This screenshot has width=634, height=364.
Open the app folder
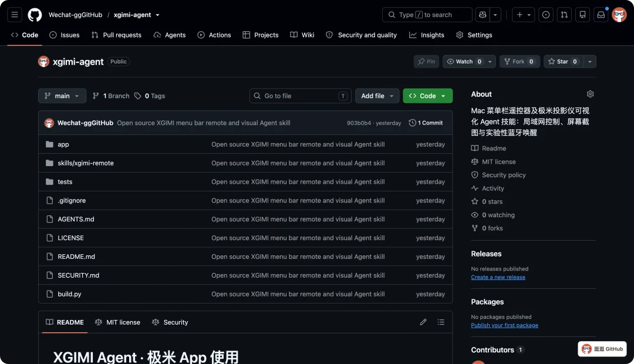63,144
